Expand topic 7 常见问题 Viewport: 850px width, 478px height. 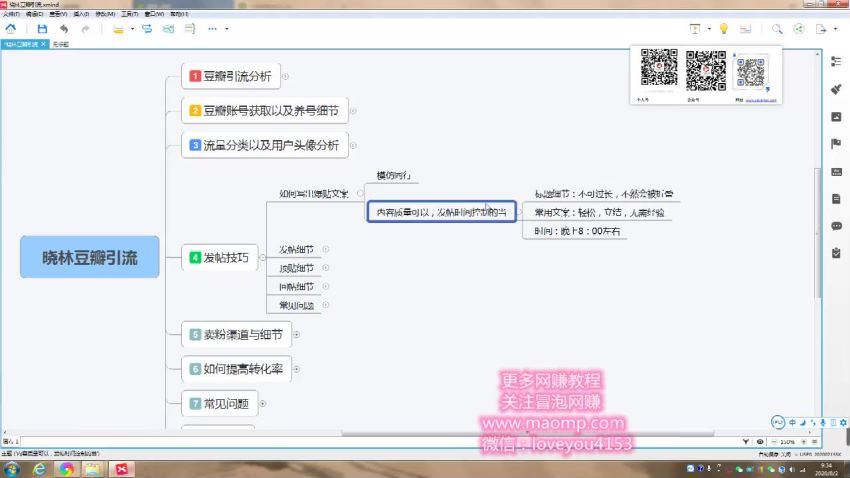pyautogui.click(x=262, y=404)
